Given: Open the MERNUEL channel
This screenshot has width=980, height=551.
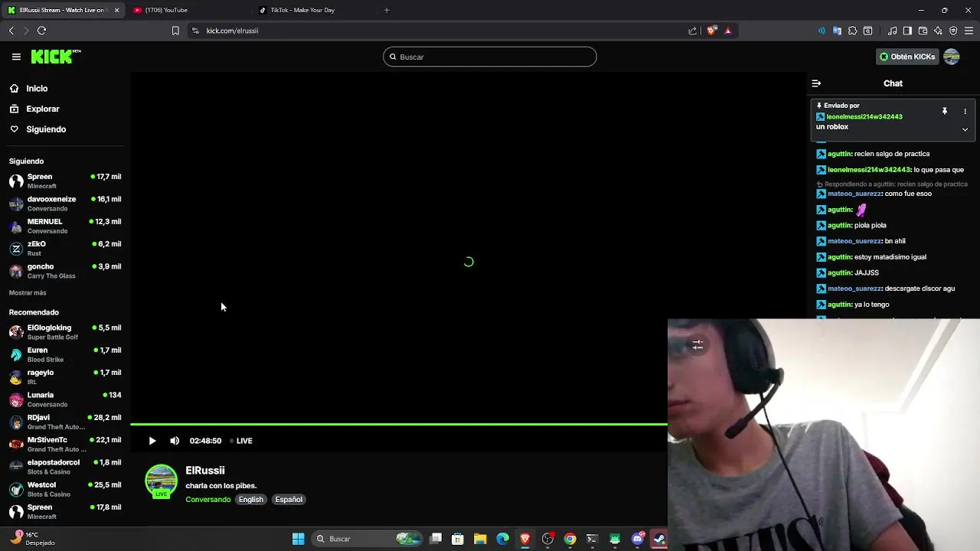Looking at the screenshot, I should point(65,226).
